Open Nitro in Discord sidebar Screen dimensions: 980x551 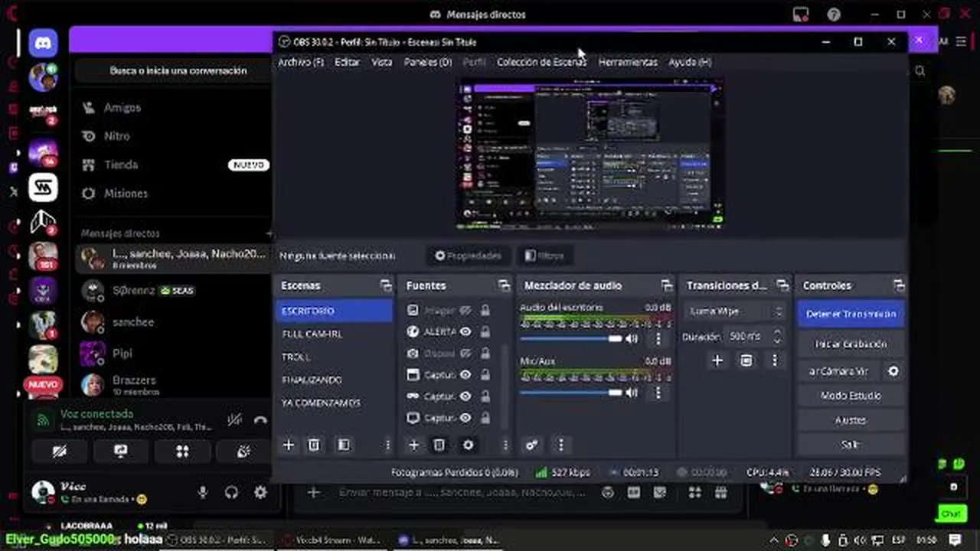tap(173, 136)
